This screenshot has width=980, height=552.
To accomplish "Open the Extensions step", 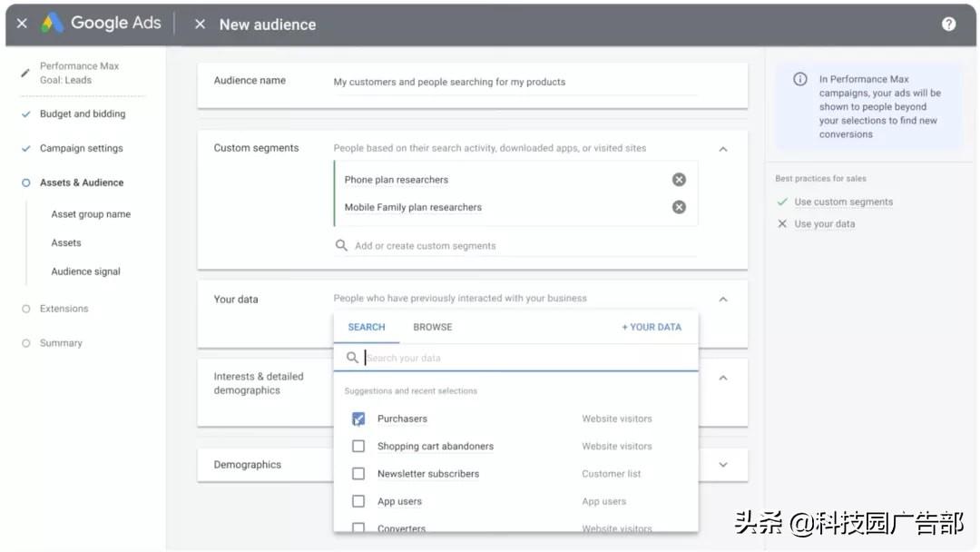I will (64, 309).
